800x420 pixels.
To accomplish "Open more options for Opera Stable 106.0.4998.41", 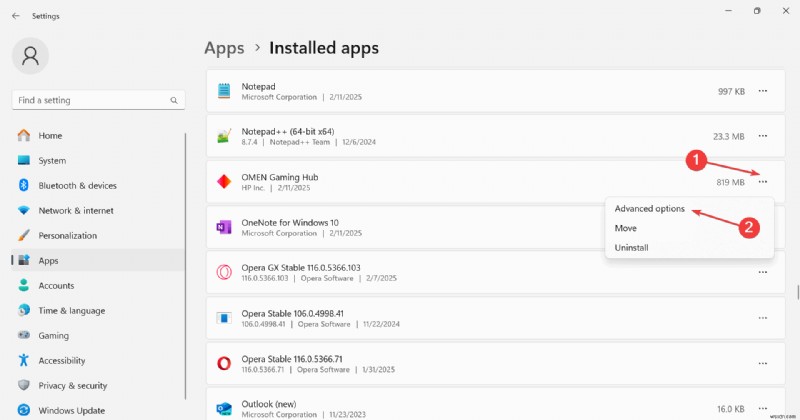I will pos(763,318).
